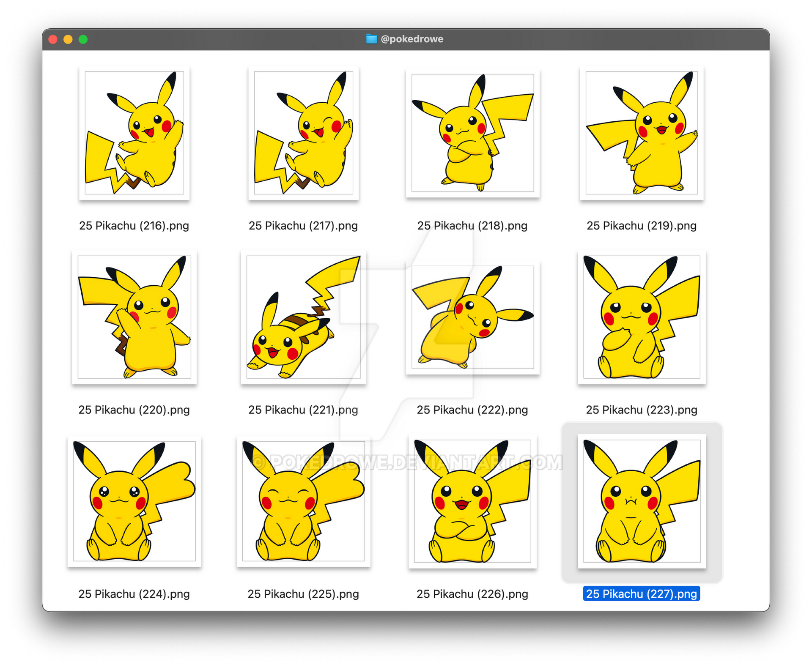Minimize the window with the yellow button
Image resolution: width=812 pixels, height=667 pixels.
click(68, 39)
